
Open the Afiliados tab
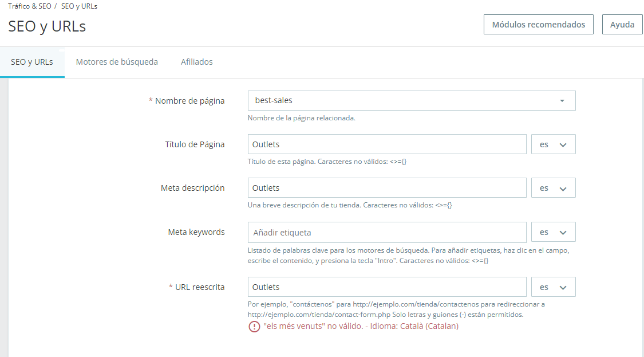pos(196,62)
